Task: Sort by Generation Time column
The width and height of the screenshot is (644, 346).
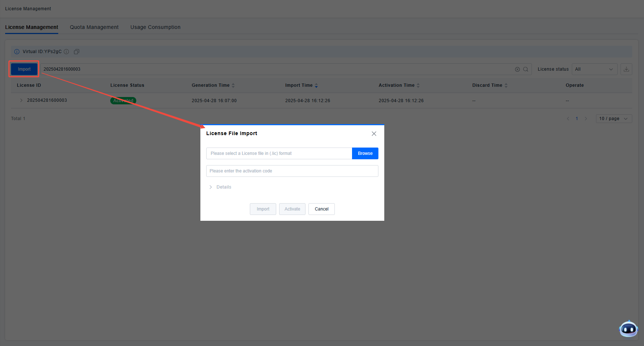Action: click(233, 85)
